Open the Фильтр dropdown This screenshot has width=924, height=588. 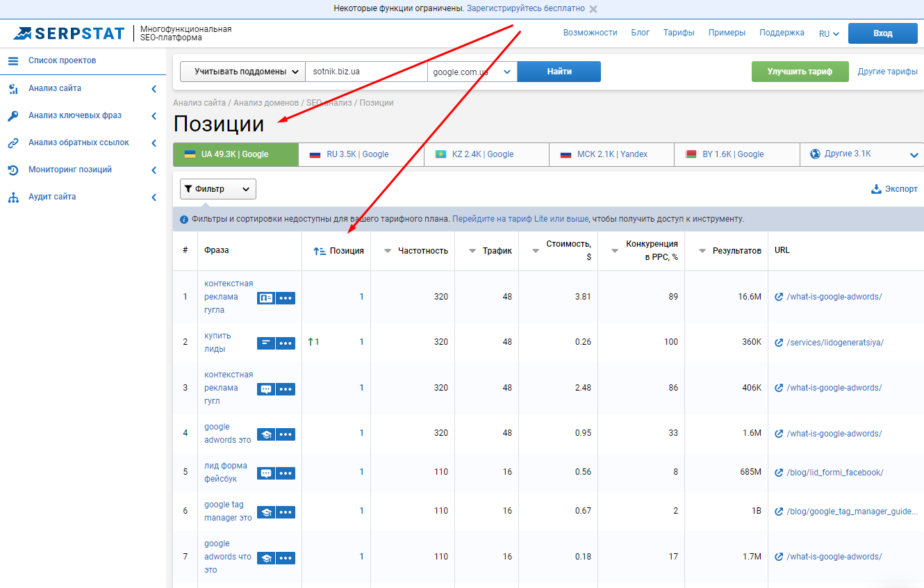(218, 189)
